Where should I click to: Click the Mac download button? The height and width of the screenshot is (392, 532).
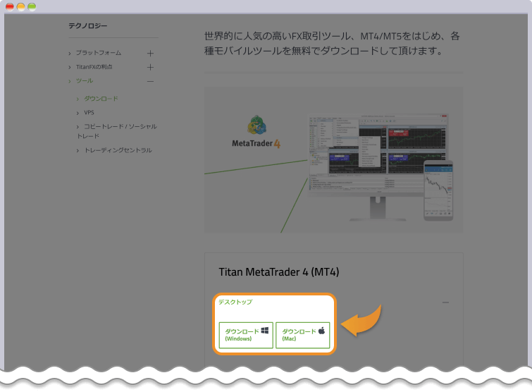pos(303,335)
